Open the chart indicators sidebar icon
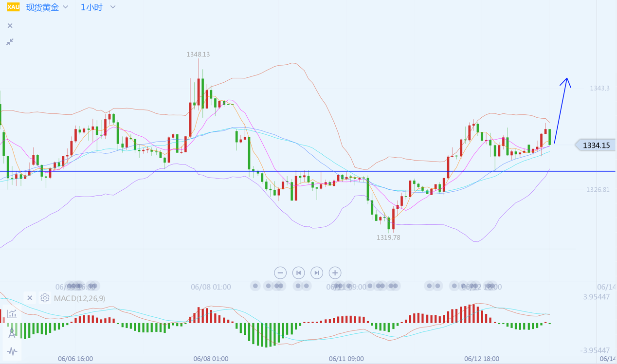 [x=12, y=314]
